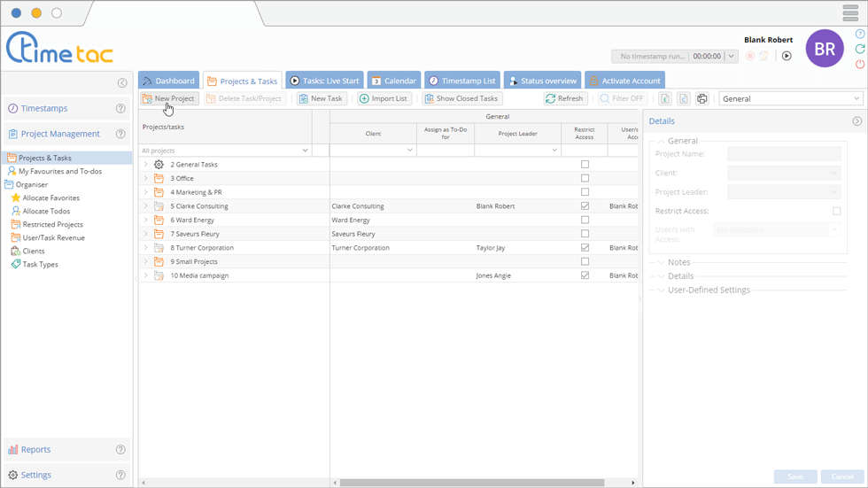Screen dimensions: 868x488
Task: Open help for Timestamps section
Action: tap(120, 108)
